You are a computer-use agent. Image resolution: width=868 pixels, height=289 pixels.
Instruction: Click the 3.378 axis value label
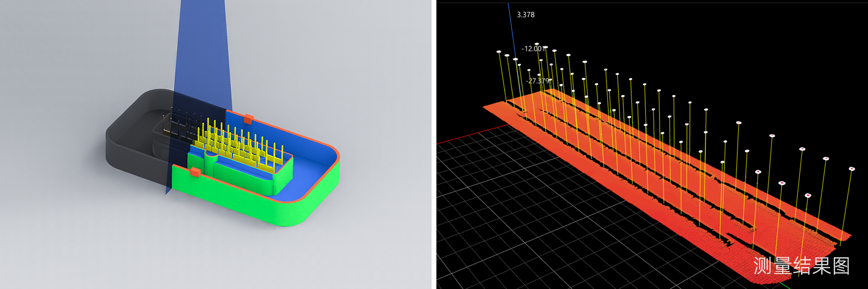click(526, 15)
